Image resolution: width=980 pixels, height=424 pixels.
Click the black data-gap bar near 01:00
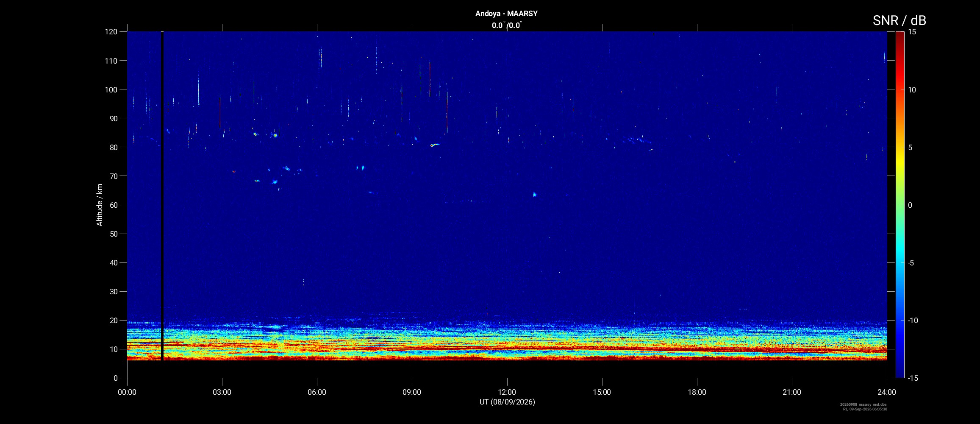(x=162, y=196)
